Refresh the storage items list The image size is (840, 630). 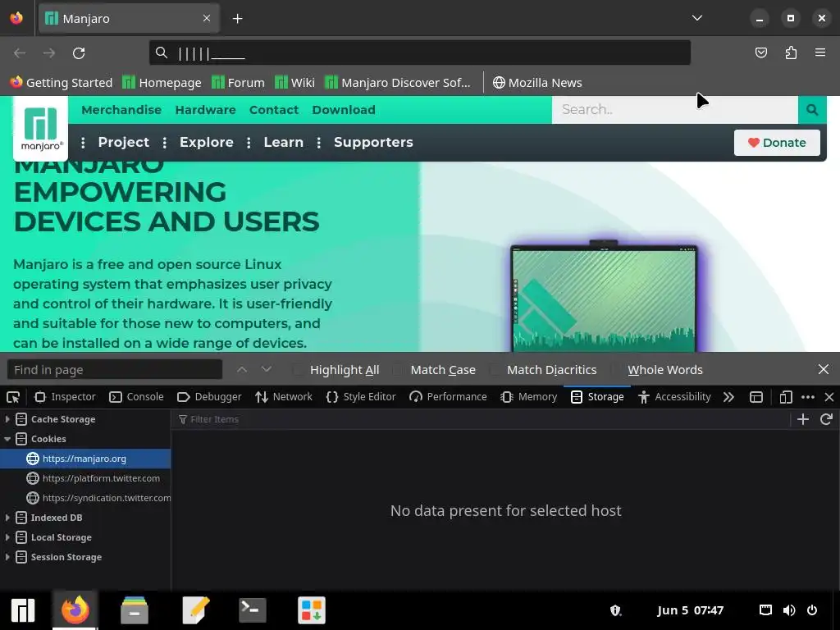(x=826, y=419)
